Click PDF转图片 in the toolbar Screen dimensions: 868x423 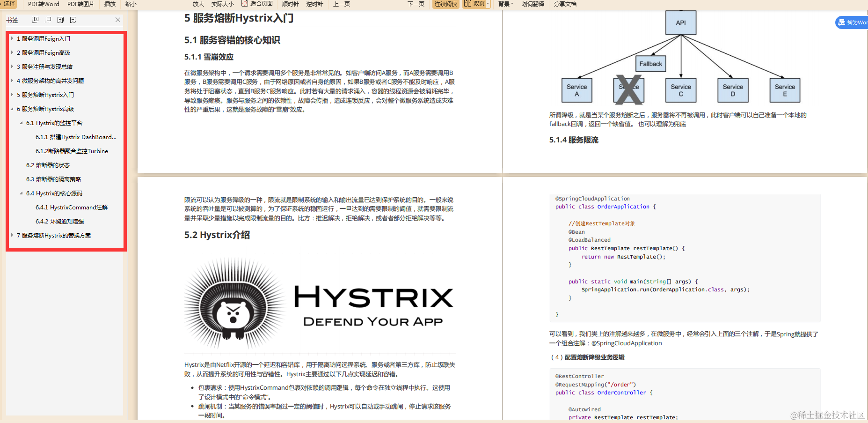(81, 4)
